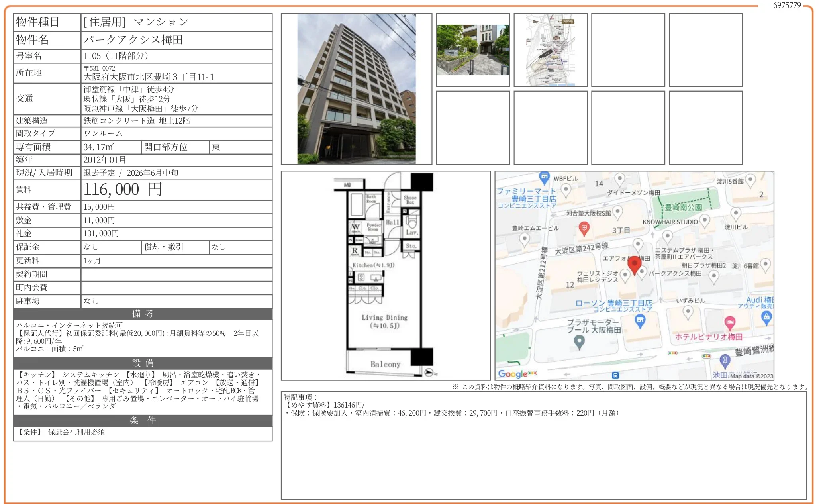Click the 豊崎南公園 park label

click(x=684, y=207)
